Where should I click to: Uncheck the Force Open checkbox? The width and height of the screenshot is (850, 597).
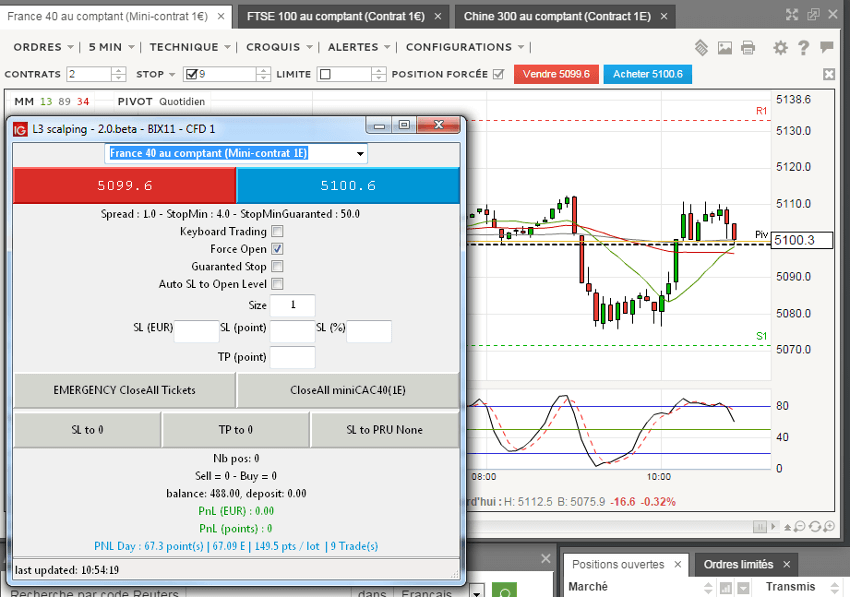pyautogui.click(x=277, y=249)
